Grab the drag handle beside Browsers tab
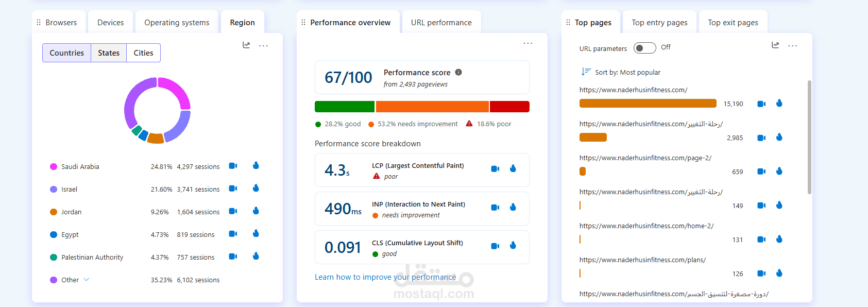The width and height of the screenshot is (868, 307). coord(39,23)
